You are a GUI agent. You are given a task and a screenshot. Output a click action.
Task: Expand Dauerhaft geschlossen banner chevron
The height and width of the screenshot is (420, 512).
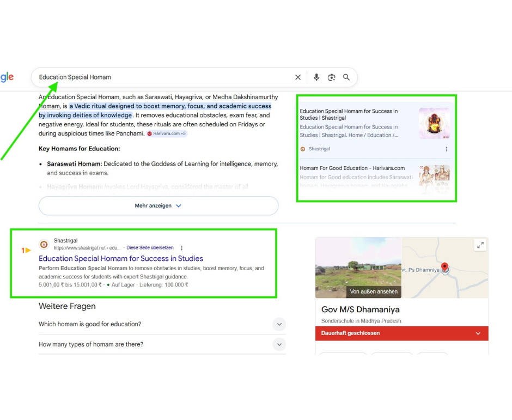click(x=478, y=333)
